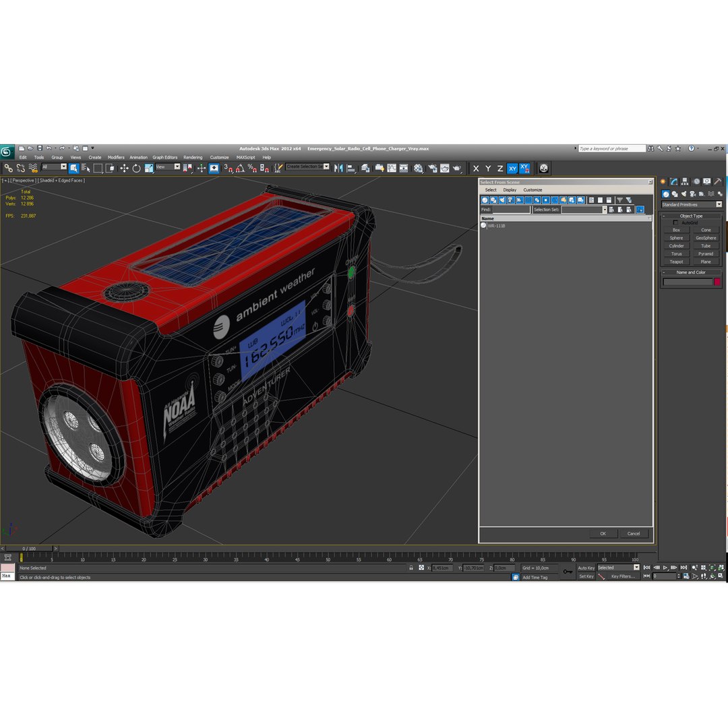Open Customize menu in Select From Scene

(x=533, y=190)
